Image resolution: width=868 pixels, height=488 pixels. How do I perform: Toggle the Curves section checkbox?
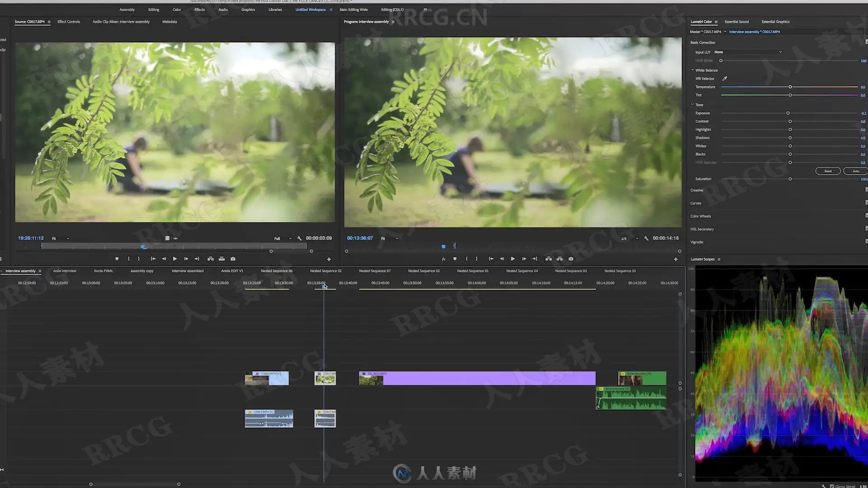(866, 203)
